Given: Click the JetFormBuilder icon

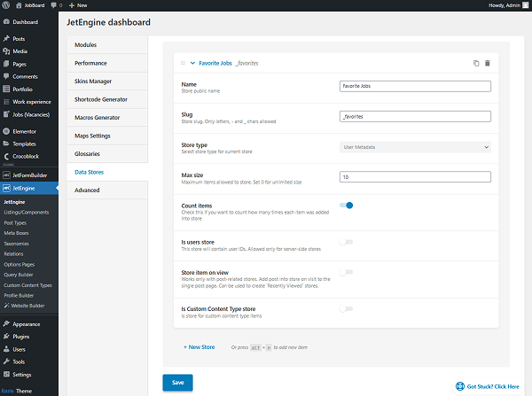Looking at the screenshot, I should pos(6,175).
